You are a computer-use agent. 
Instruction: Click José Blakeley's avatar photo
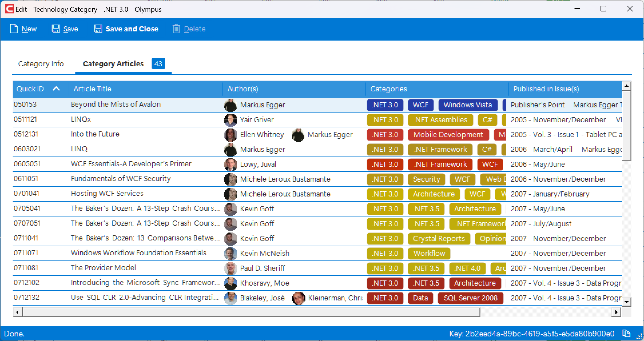tap(230, 298)
